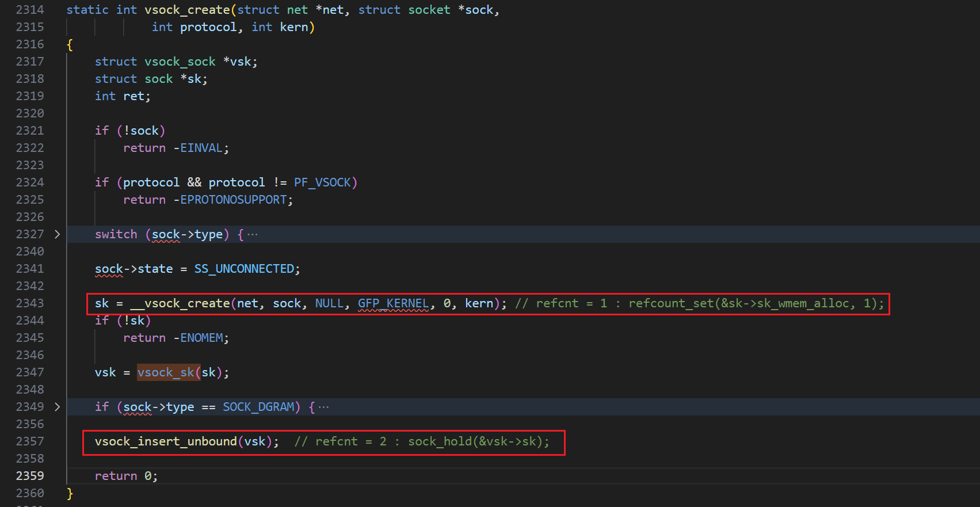The image size is (980, 507).
Task: Click the ellipsis after the switch statement brace
Action: 253,234
